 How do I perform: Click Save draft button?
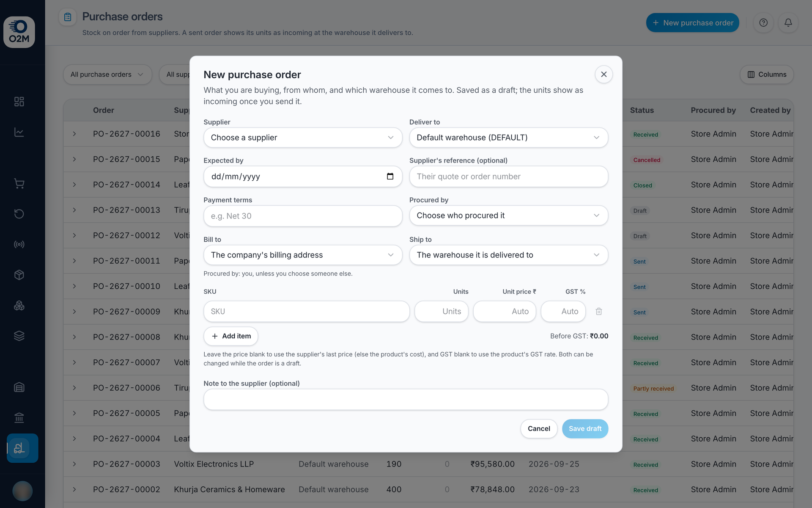click(585, 429)
